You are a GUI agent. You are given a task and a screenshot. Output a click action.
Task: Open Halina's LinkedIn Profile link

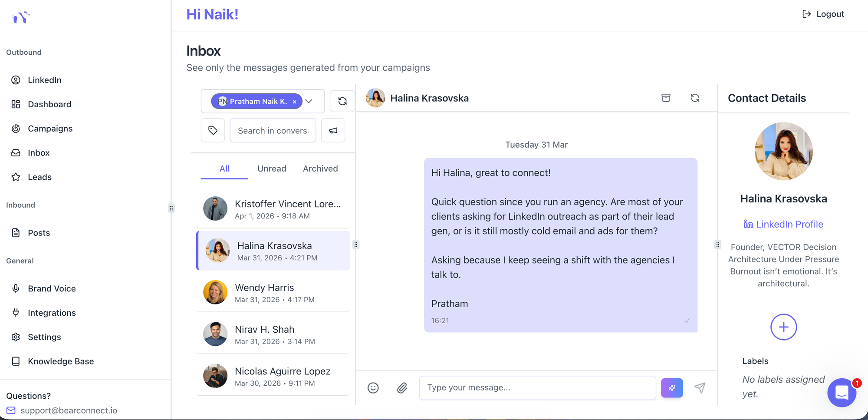coord(783,224)
